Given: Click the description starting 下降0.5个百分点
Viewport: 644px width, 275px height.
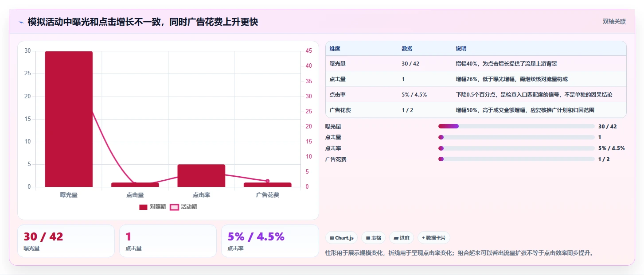Looking at the screenshot, I should 534,95.
